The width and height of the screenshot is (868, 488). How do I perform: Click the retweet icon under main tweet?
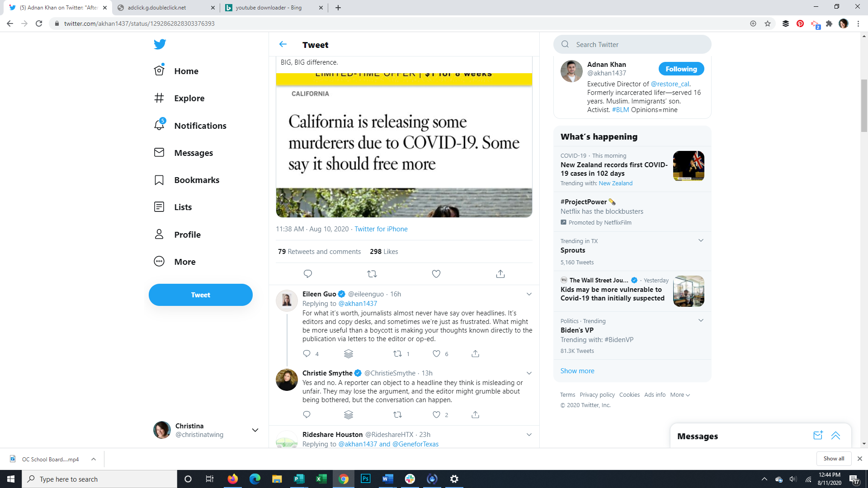coord(372,274)
